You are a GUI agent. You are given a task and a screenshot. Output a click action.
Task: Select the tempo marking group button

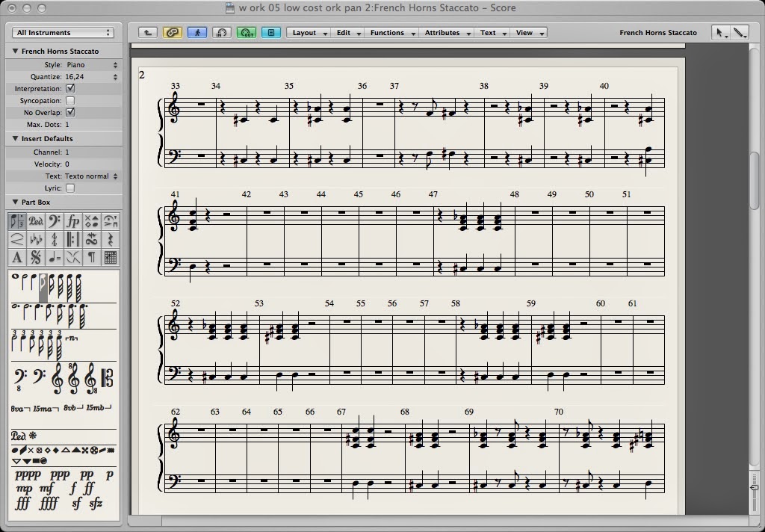[54, 258]
